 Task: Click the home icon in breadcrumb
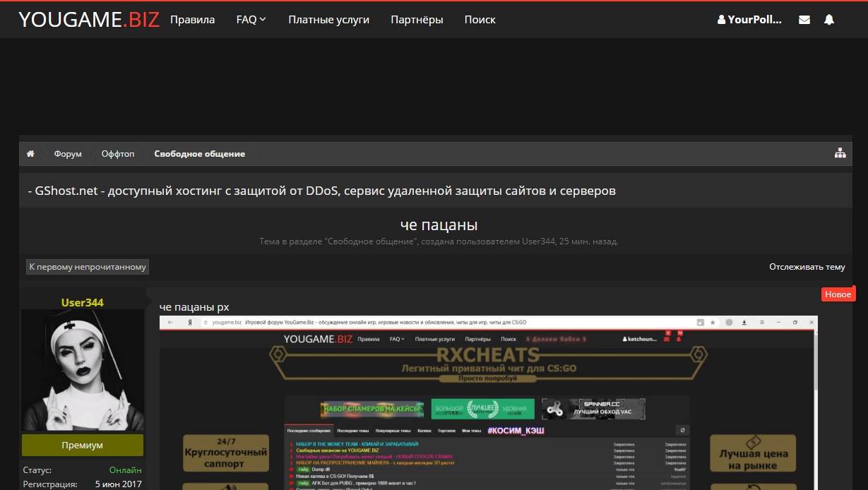click(x=31, y=154)
